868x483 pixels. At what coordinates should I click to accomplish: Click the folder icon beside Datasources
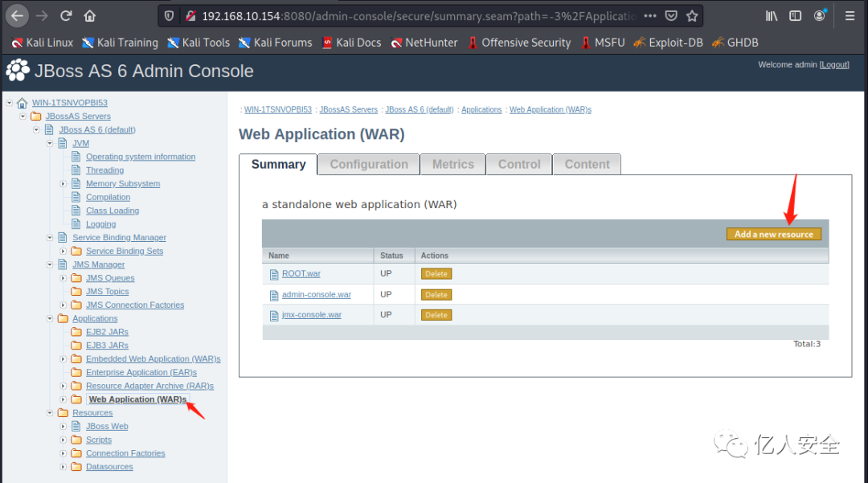(x=76, y=466)
